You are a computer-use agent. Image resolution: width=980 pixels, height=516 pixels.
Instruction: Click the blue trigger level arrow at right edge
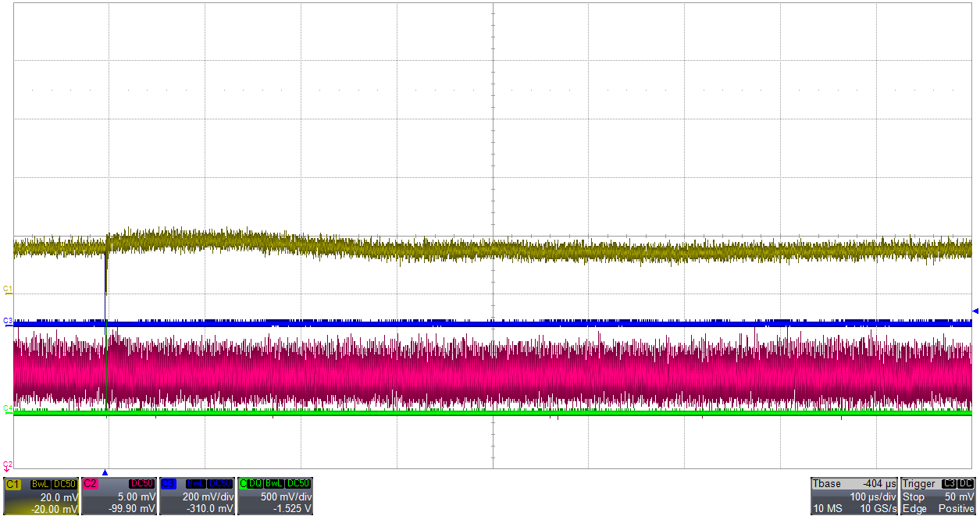pos(975,311)
